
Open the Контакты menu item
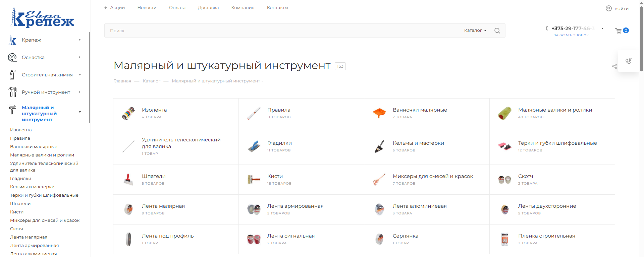click(x=277, y=8)
